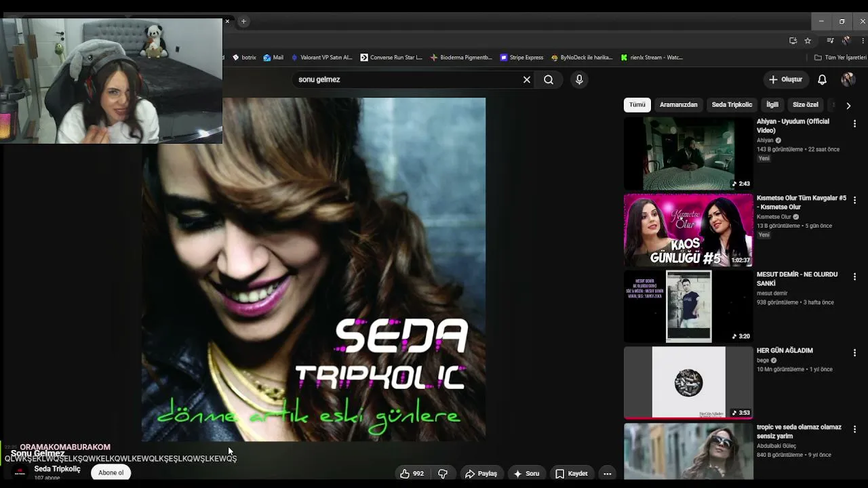Open the Seda Tripkoliç channel avatar
This screenshot has height=488, width=868.
point(20,472)
